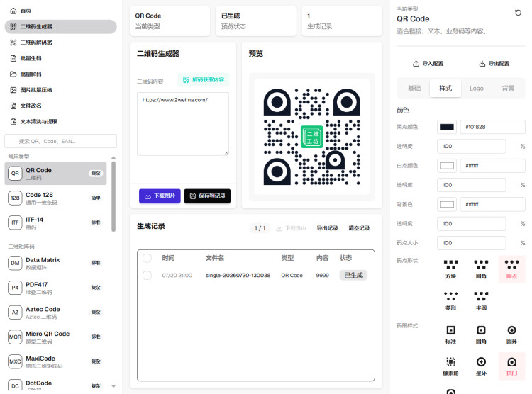532x394 pixels.
Task: Select 圆角 dot shape
Action: coord(481,269)
